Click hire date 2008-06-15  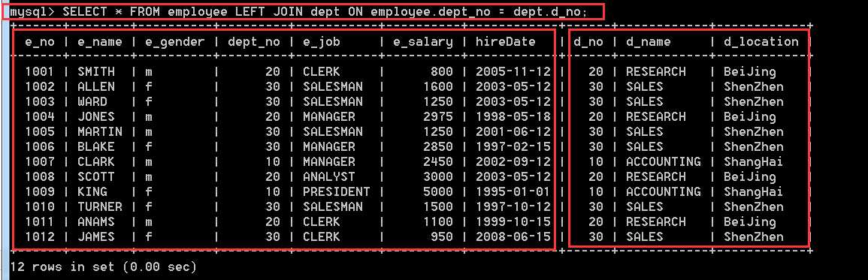click(513, 237)
